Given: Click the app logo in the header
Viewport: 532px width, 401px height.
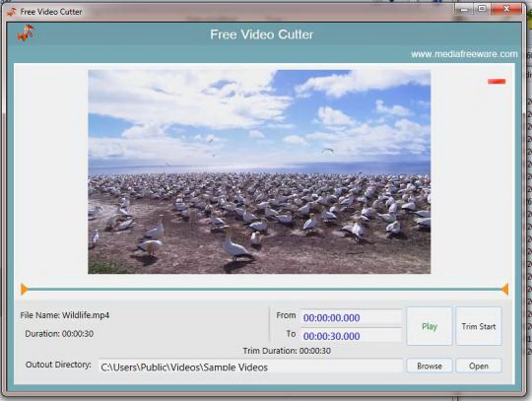Looking at the screenshot, I should [26, 33].
